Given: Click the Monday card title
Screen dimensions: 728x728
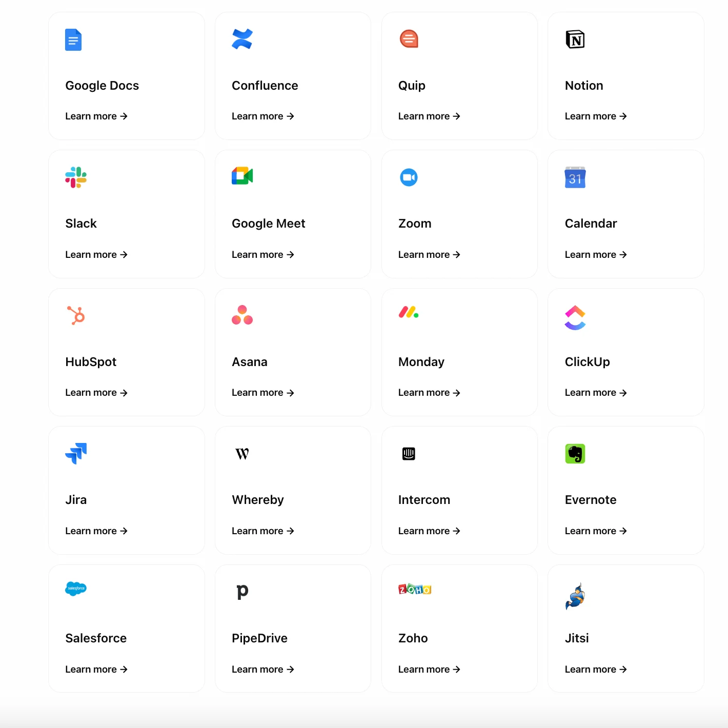Looking at the screenshot, I should (x=421, y=362).
